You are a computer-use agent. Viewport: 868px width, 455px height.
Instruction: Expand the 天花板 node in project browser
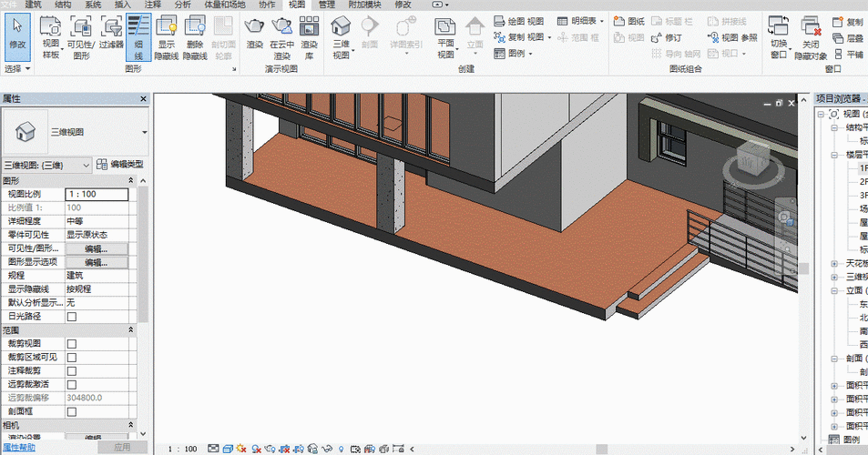coord(835,264)
